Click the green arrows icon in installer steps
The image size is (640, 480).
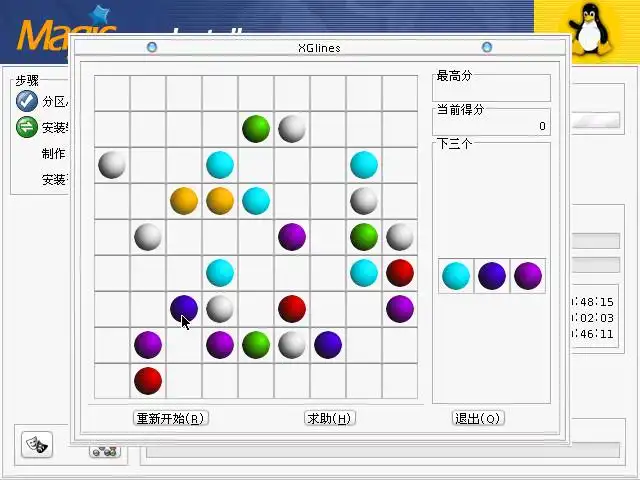point(27,127)
